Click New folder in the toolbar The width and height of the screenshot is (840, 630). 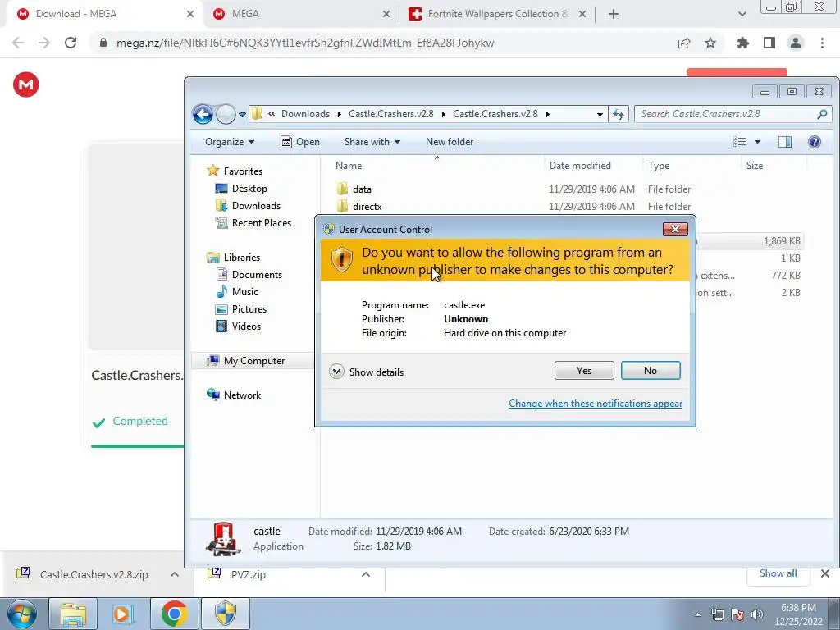click(x=450, y=142)
